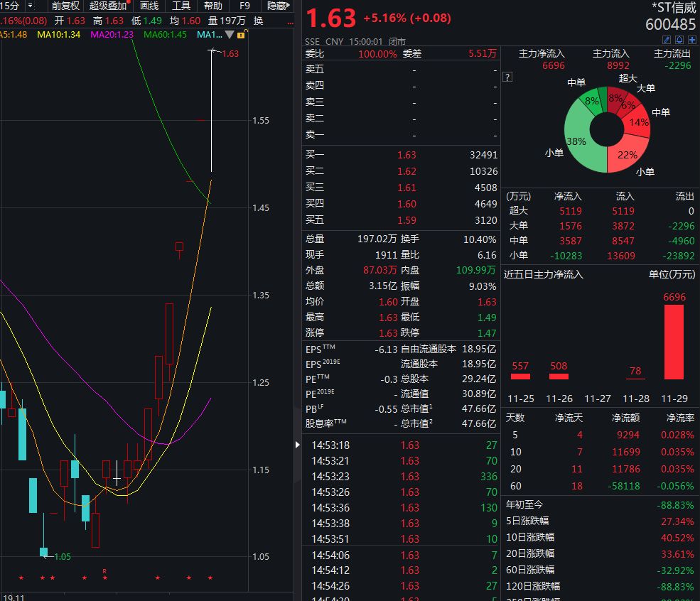The width and height of the screenshot is (700, 601).
Task: Open the 工具 tools menu
Action: pos(181,6)
